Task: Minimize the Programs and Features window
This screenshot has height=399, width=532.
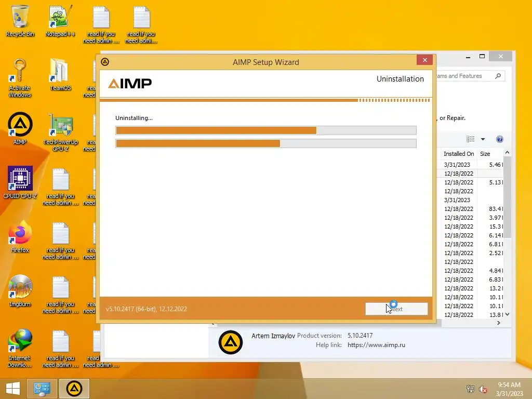Action: 468,57
